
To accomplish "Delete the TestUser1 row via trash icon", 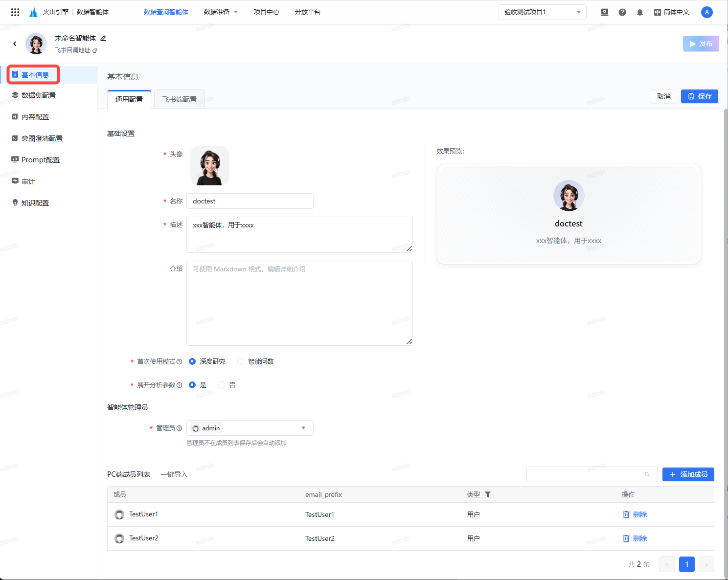I will click(635, 514).
